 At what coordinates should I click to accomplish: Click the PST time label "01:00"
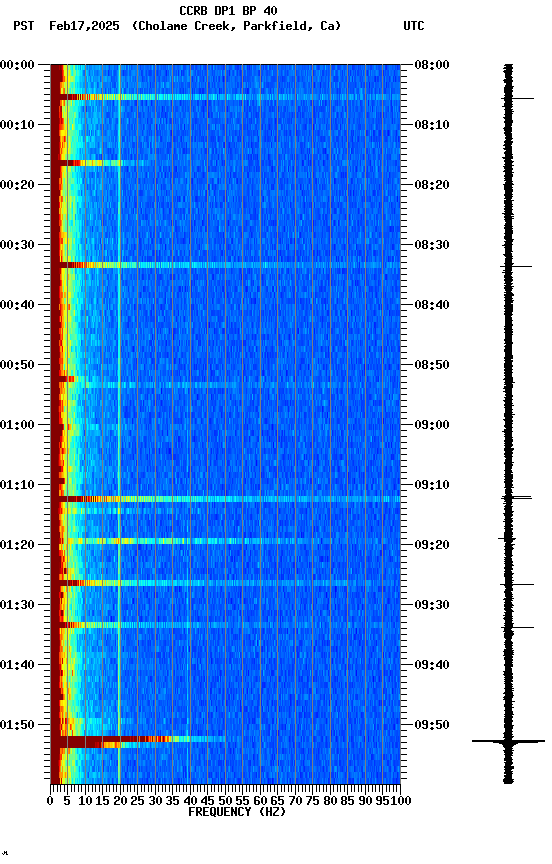[x=17, y=425]
